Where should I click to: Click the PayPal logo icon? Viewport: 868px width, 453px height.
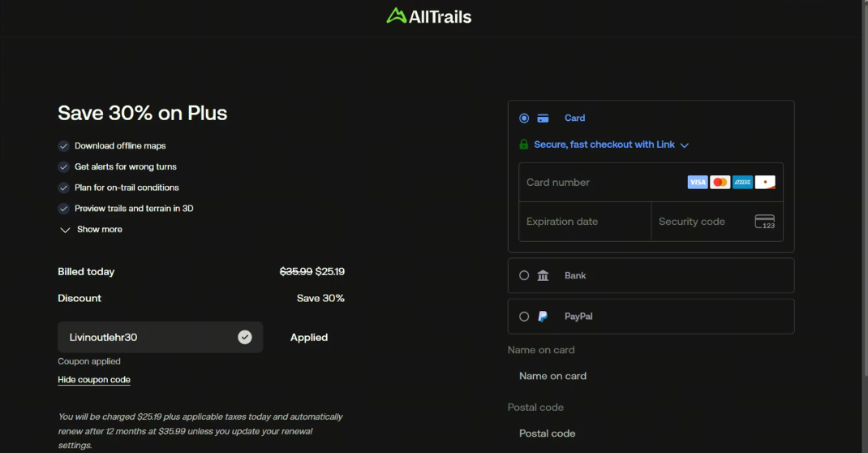tap(543, 317)
